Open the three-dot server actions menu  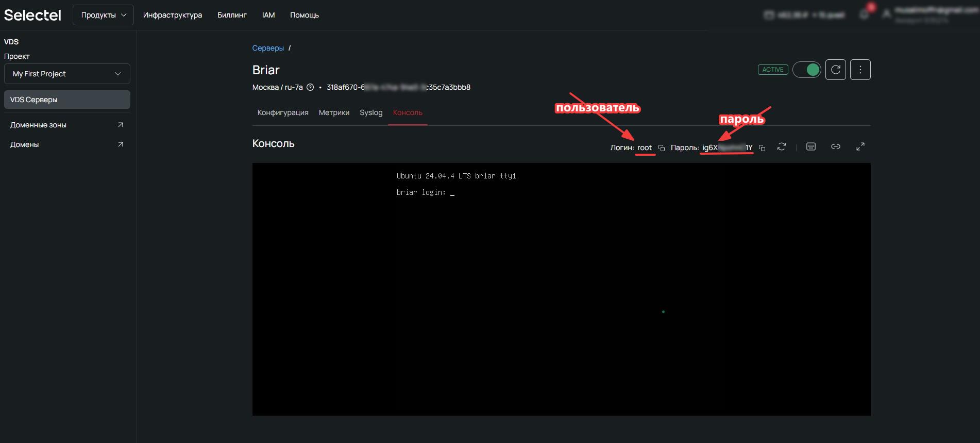[860, 70]
